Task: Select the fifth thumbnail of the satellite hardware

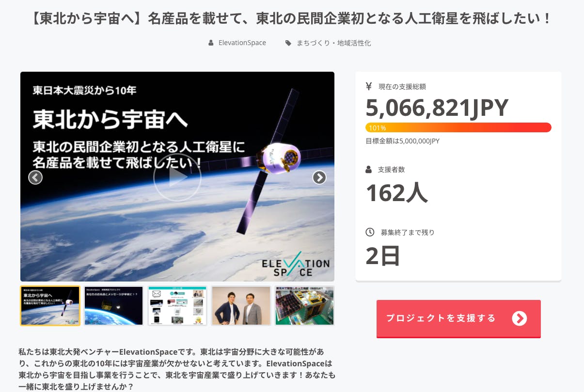Action: [304, 306]
